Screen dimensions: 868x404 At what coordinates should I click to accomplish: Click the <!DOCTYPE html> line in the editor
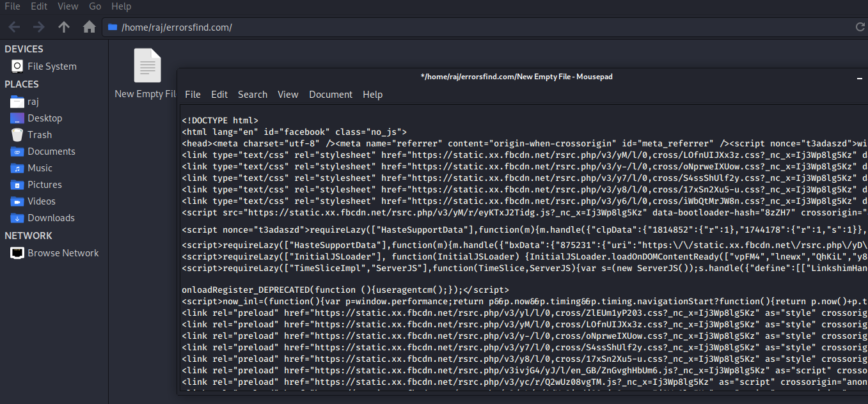click(220, 120)
